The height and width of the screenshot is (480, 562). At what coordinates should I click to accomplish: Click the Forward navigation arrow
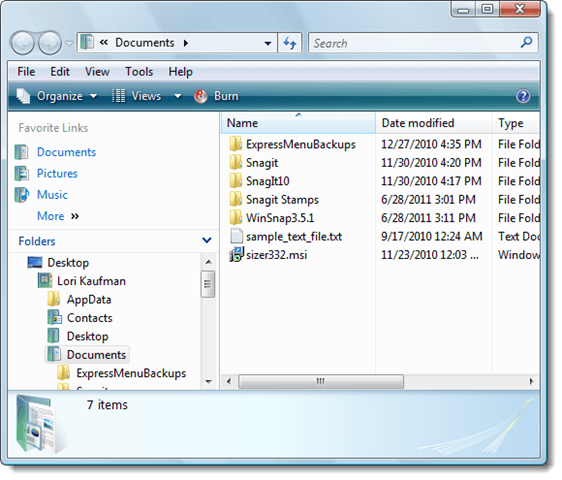point(50,43)
